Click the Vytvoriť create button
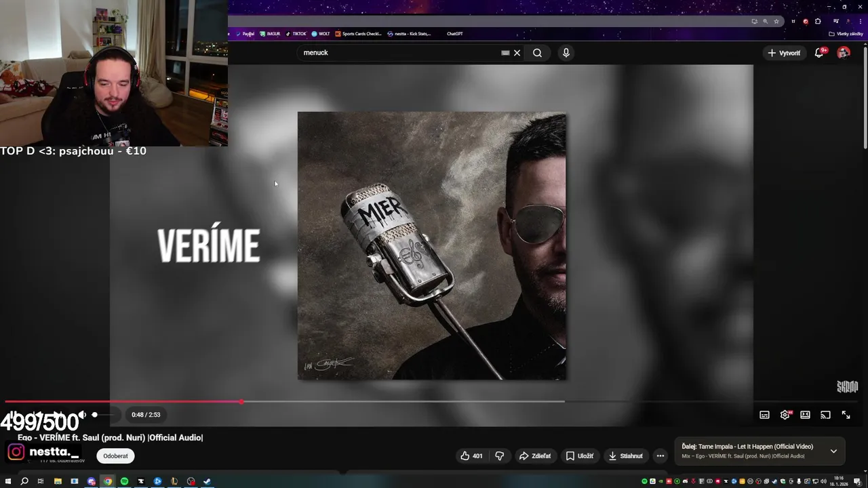The image size is (868, 488). tap(784, 53)
